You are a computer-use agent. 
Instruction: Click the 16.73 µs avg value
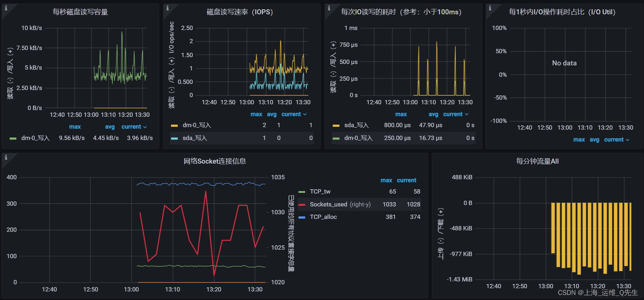click(x=431, y=138)
